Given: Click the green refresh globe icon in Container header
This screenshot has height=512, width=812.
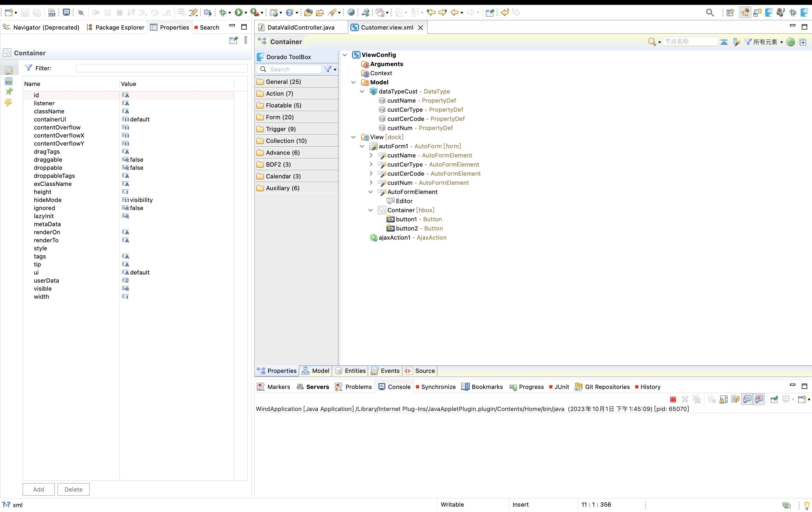Looking at the screenshot, I should (791, 42).
